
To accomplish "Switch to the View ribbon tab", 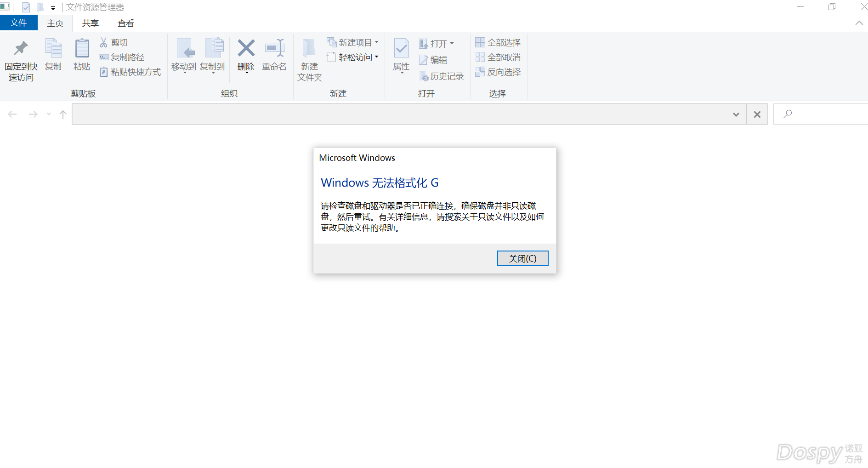I will (x=125, y=23).
